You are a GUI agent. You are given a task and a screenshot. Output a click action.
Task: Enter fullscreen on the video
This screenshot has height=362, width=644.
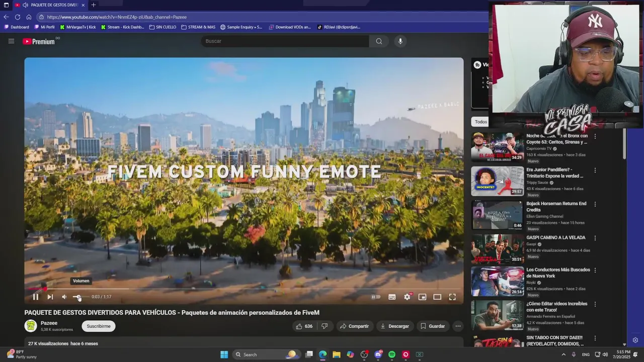coord(452,297)
